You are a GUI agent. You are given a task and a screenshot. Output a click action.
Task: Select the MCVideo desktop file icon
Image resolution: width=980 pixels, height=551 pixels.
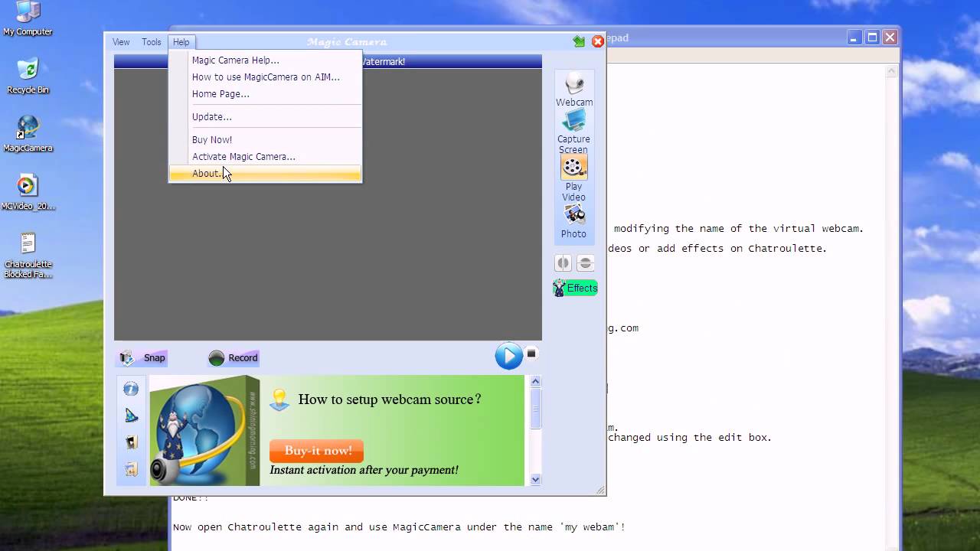coord(28,192)
